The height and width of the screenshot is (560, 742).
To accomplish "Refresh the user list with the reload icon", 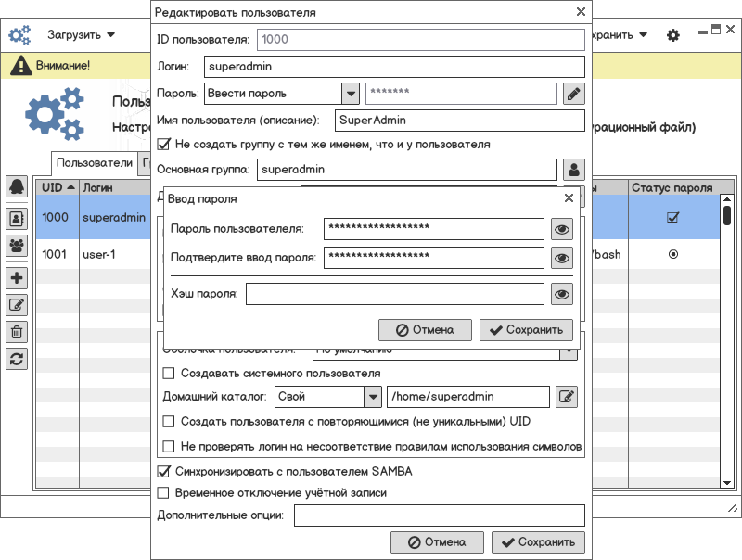I will (17, 359).
